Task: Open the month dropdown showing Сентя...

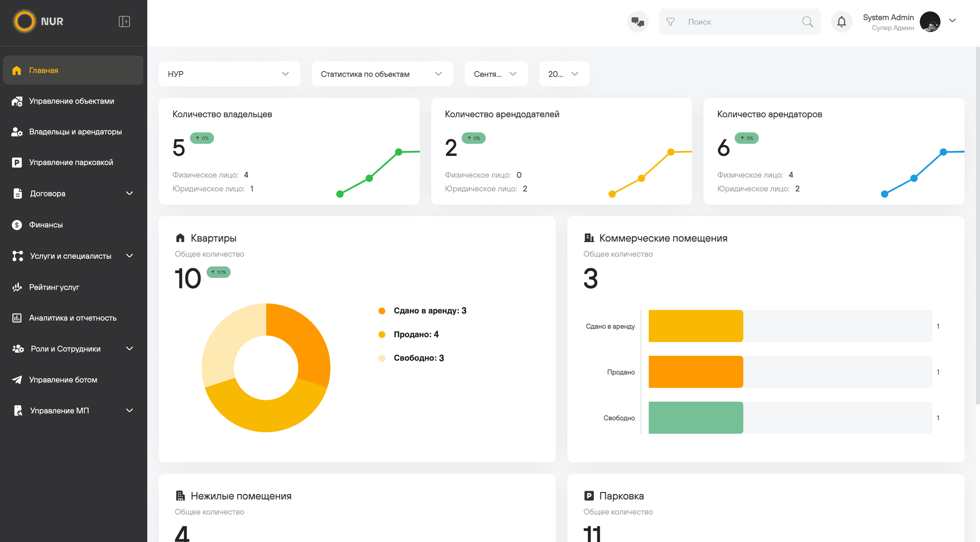Action: (496, 74)
